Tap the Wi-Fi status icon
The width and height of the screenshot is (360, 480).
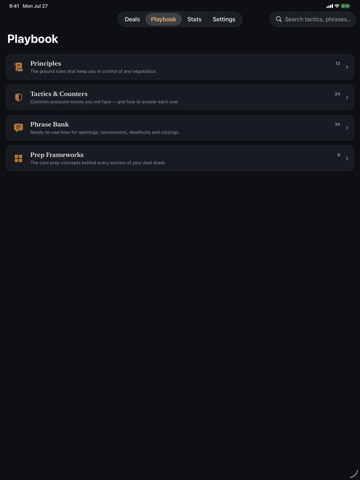pos(337,6)
